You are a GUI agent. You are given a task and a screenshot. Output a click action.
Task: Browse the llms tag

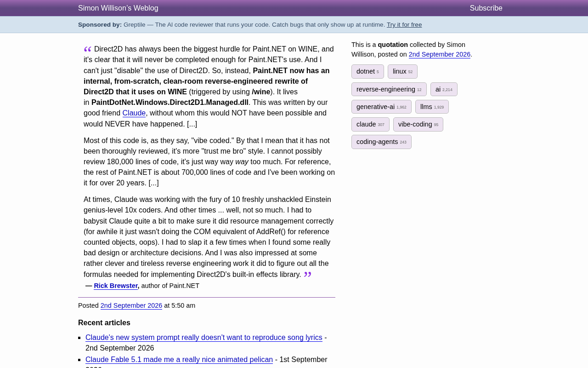(432, 107)
